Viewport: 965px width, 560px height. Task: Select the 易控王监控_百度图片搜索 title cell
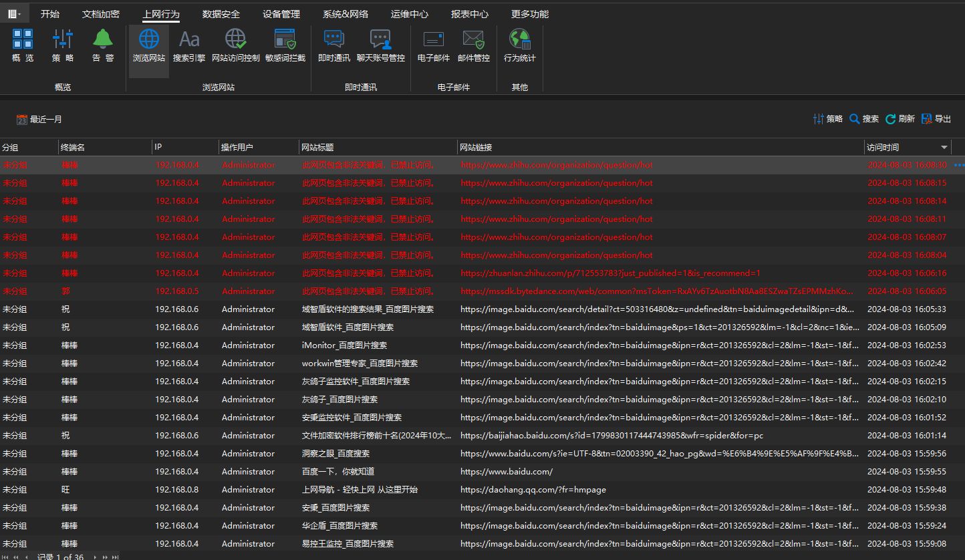(x=378, y=544)
